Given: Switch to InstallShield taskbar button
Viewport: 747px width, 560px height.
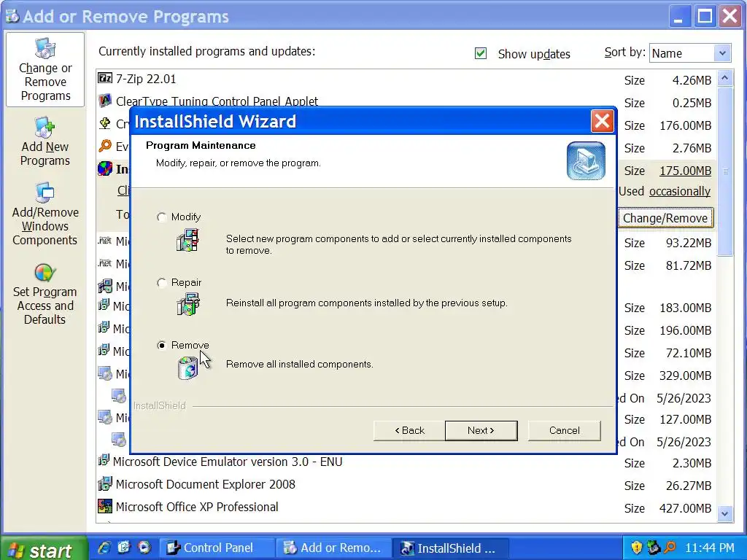Looking at the screenshot, I should tap(450, 548).
